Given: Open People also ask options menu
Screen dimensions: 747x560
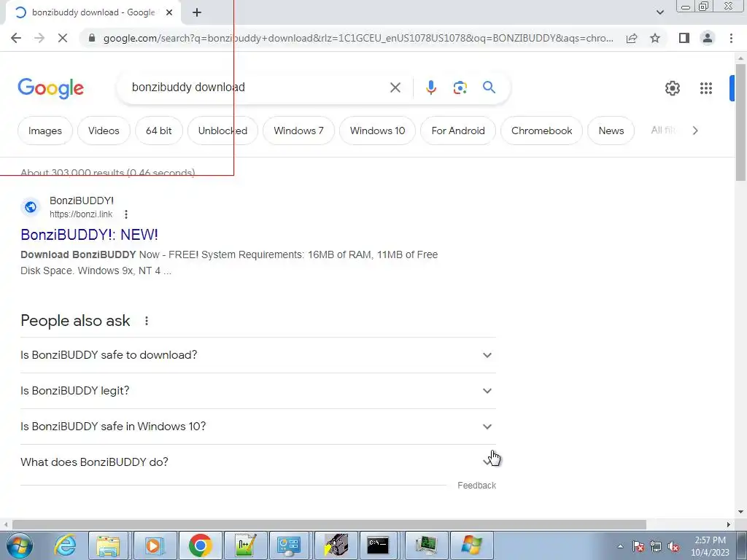Looking at the screenshot, I should [147, 321].
